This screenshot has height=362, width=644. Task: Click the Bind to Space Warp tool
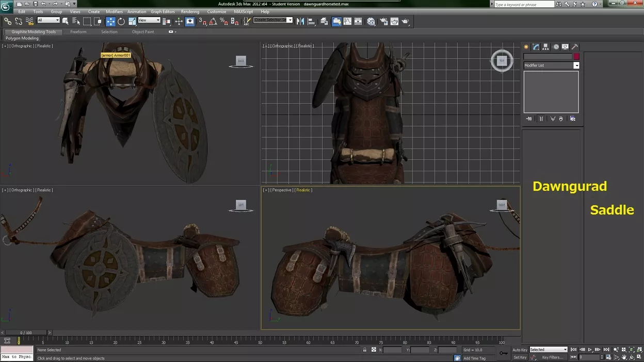click(29, 21)
